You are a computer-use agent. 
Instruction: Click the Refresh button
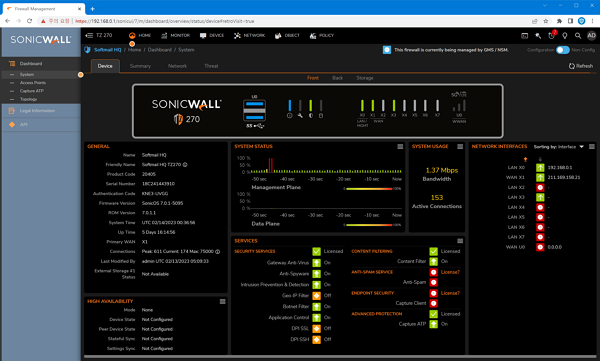click(581, 66)
